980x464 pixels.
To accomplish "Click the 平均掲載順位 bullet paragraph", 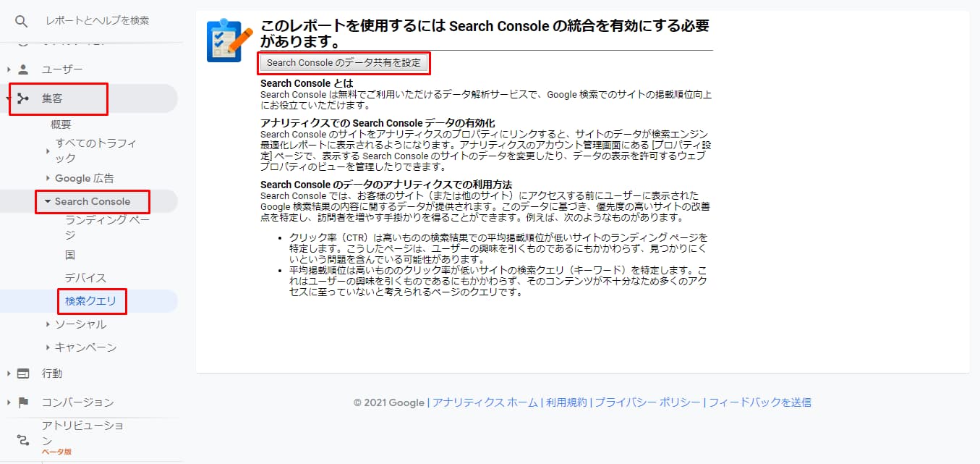I will point(498,282).
